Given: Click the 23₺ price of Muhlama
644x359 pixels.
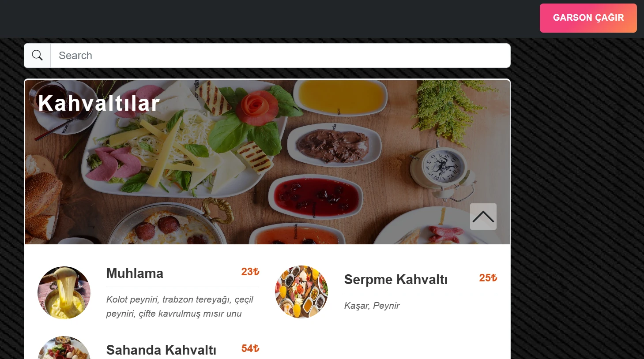Looking at the screenshot, I should 250,272.
